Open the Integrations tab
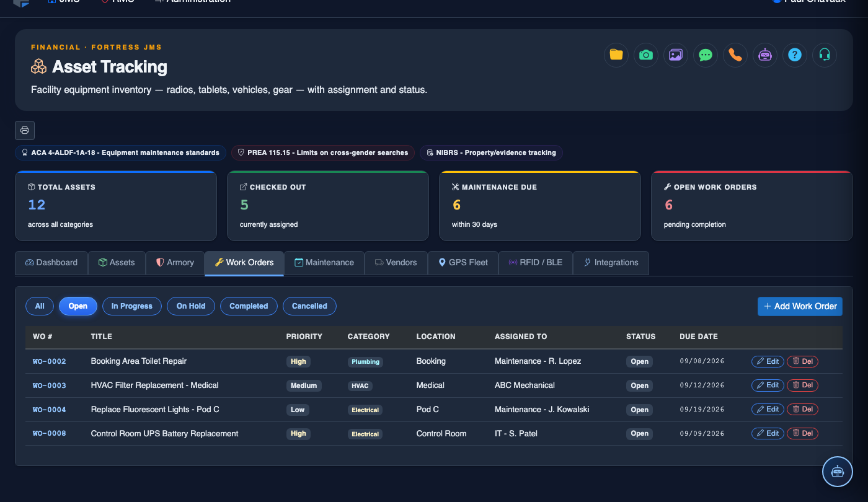 (x=611, y=263)
